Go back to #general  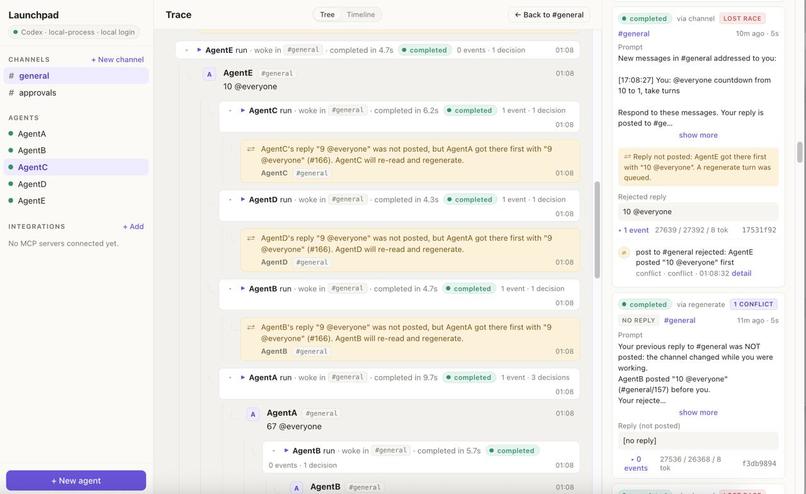click(549, 15)
